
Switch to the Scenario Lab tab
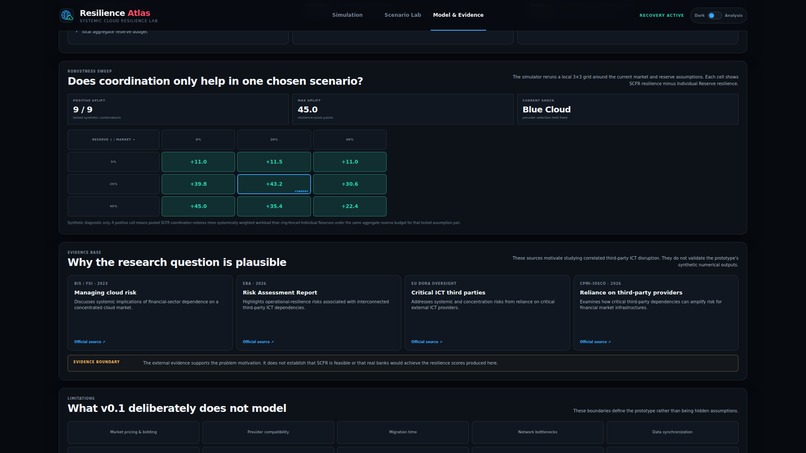pos(402,15)
